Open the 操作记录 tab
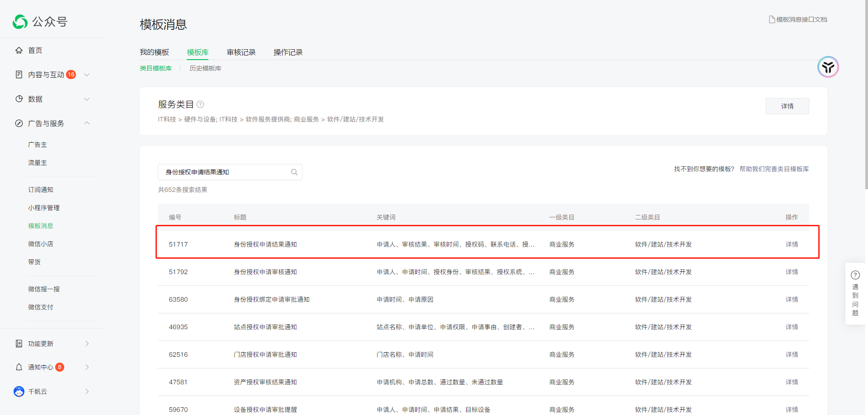868x415 pixels. (x=288, y=52)
